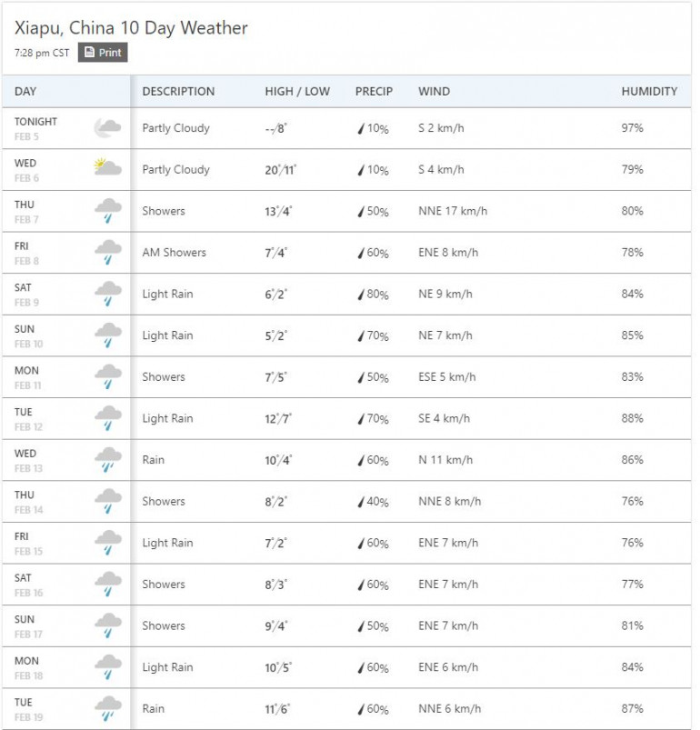Click the Xiapu, China 10 Day Weather heading
The image size is (700, 730).
pos(131,28)
